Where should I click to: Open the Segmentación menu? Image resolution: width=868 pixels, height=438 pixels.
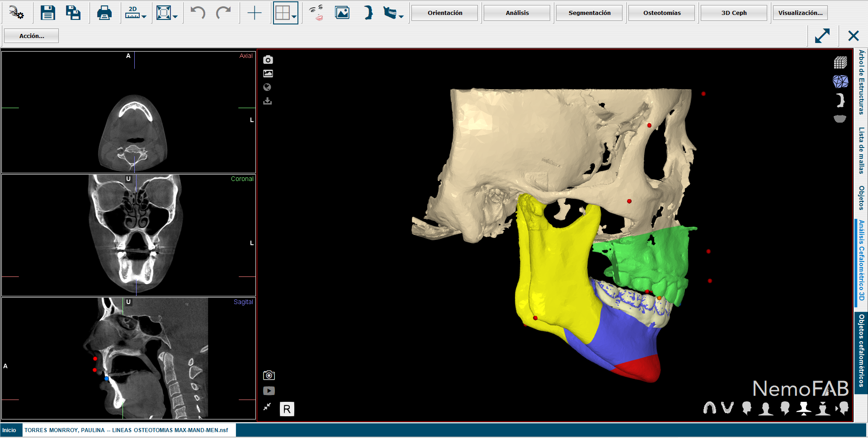tap(590, 13)
